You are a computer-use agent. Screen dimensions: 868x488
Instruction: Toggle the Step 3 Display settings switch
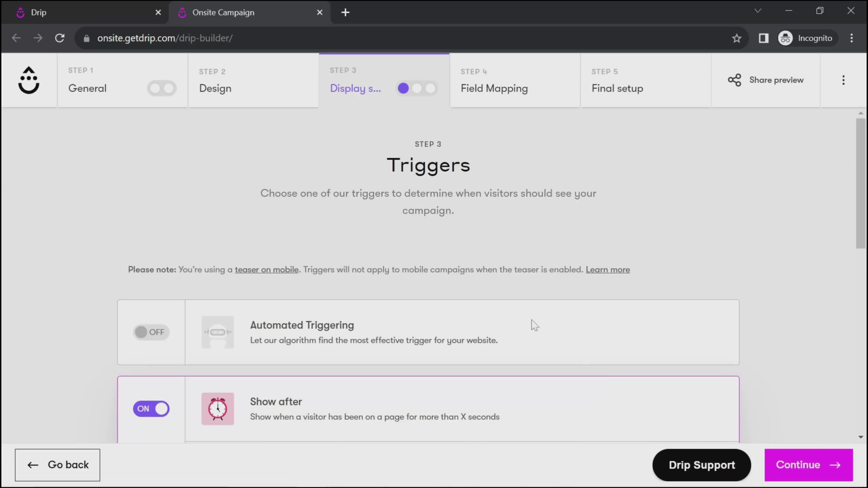click(x=417, y=88)
